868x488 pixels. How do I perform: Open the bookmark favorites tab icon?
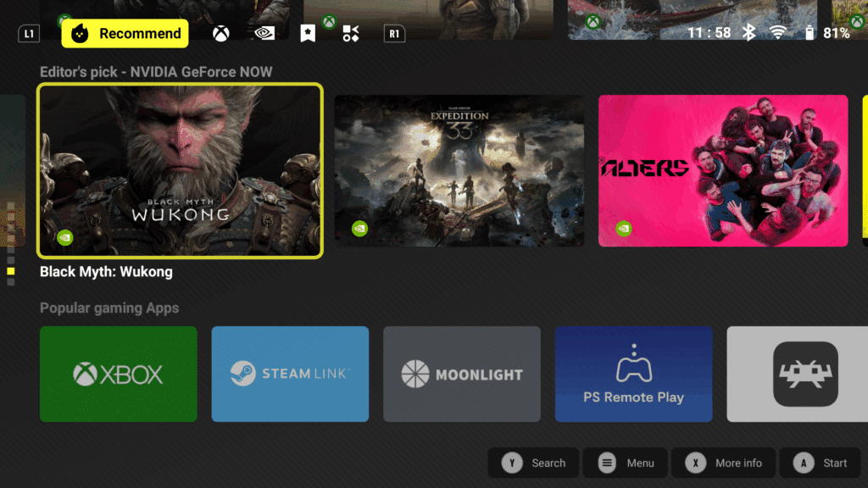pyautogui.click(x=308, y=33)
